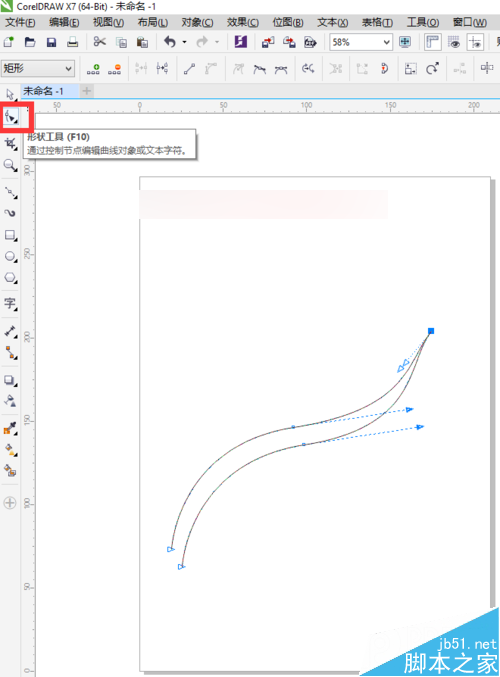Print the document
Image resolution: width=500 pixels, height=677 pixels.
point(73,42)
